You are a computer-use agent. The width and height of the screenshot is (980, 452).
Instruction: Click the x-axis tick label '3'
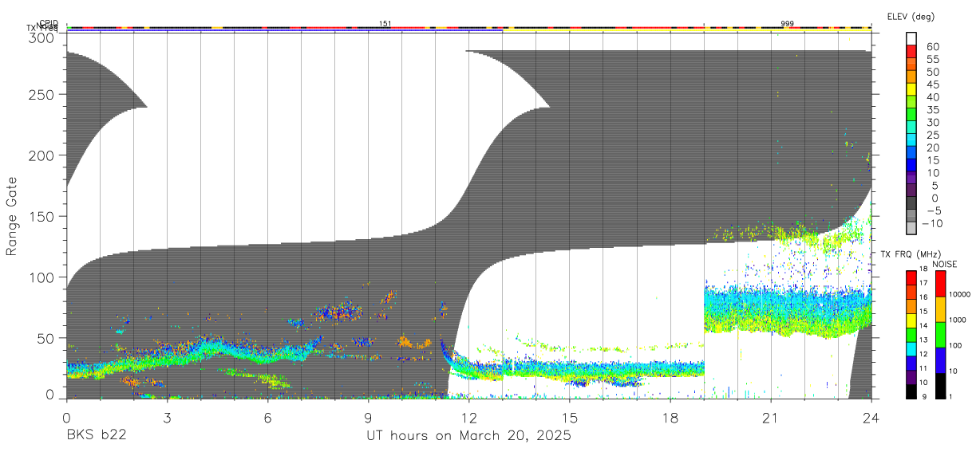coord(167,418)
